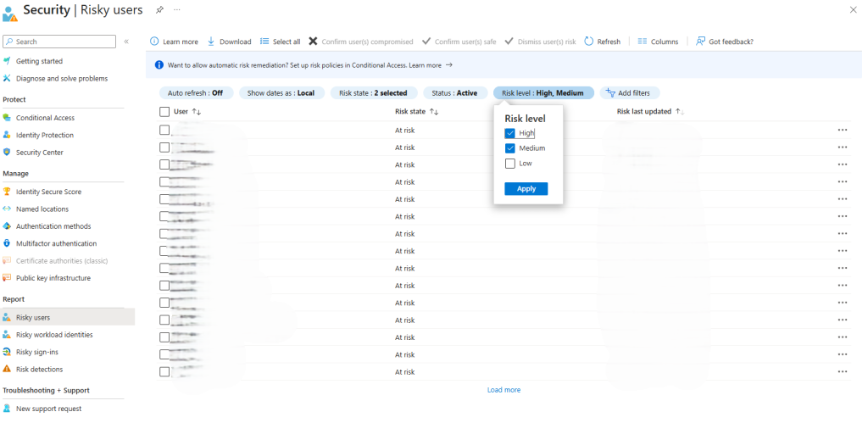Open the more options ellipsis for first user row

coord(842,130)
